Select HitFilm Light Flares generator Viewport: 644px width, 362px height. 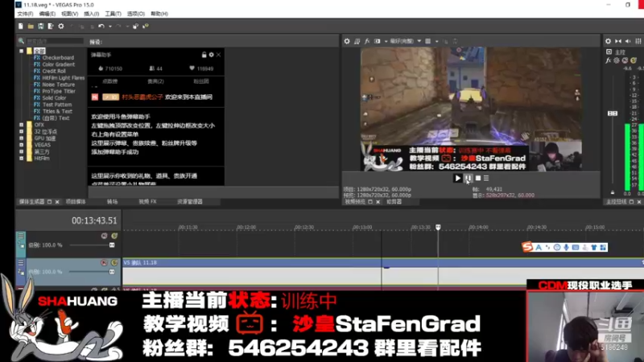coord(64,78)
